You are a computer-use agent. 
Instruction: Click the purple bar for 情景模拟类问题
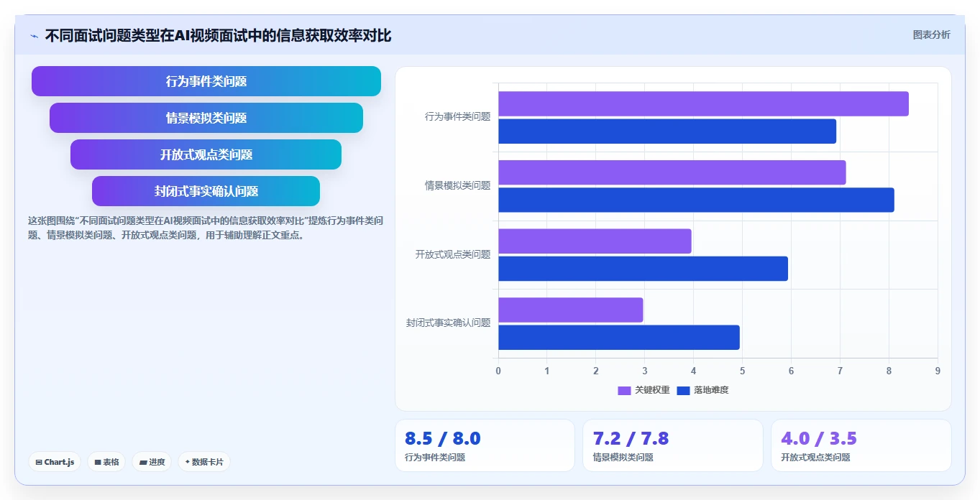pos(672,172)
